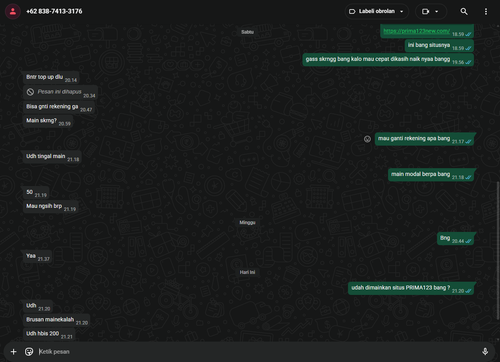Select message "gass skrngg bang kalo mau cepat"

(x=388, y=60)
